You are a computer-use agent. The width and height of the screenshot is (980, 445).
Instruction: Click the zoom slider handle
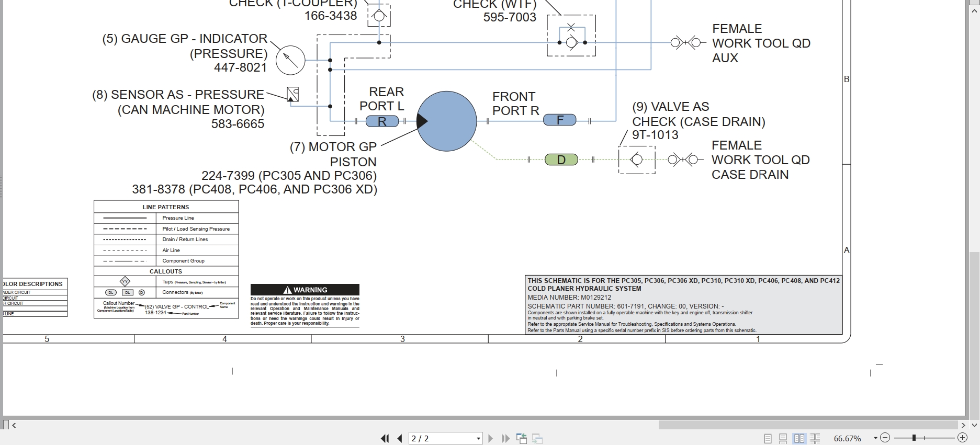(x=914, y=438)
